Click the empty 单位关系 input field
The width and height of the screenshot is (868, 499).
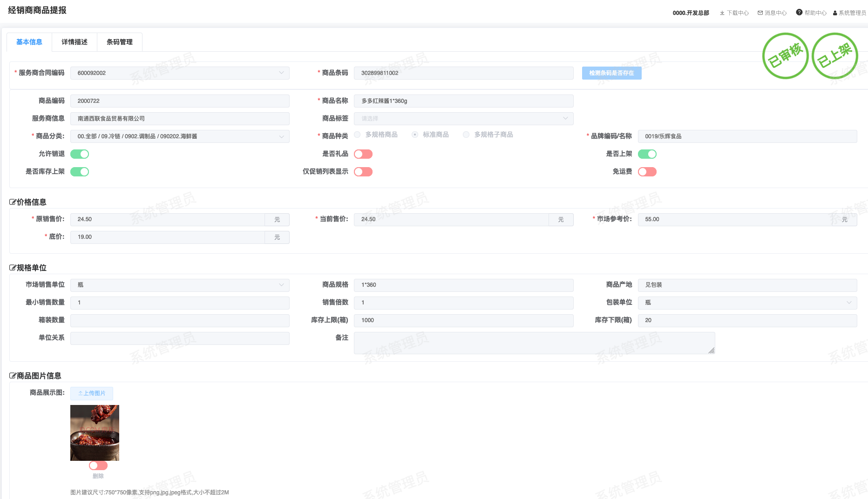click(180, 338)
